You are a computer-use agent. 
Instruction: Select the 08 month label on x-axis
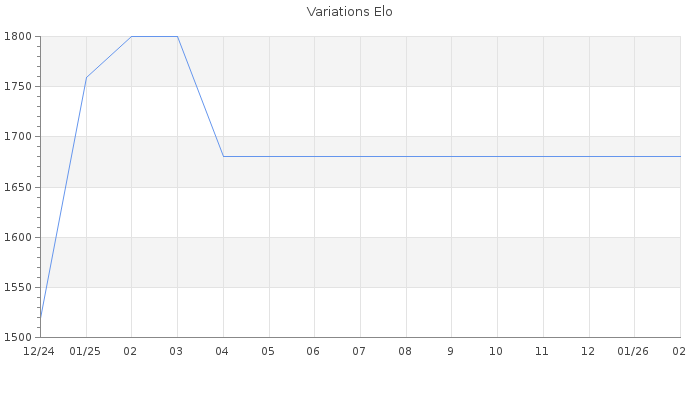click(405, 351)
